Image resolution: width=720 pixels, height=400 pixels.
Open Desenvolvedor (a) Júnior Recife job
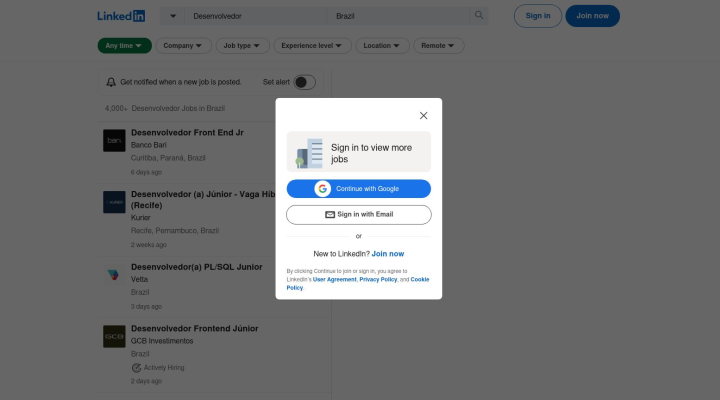coord(203,200)
